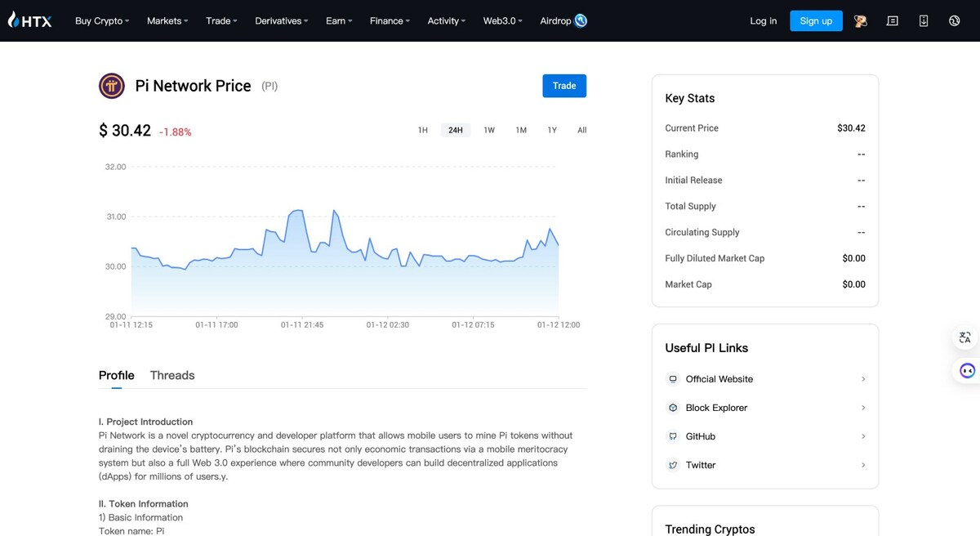Open the Official Website chevron arrow
980x536 pixels.
(x=863, y=379)
